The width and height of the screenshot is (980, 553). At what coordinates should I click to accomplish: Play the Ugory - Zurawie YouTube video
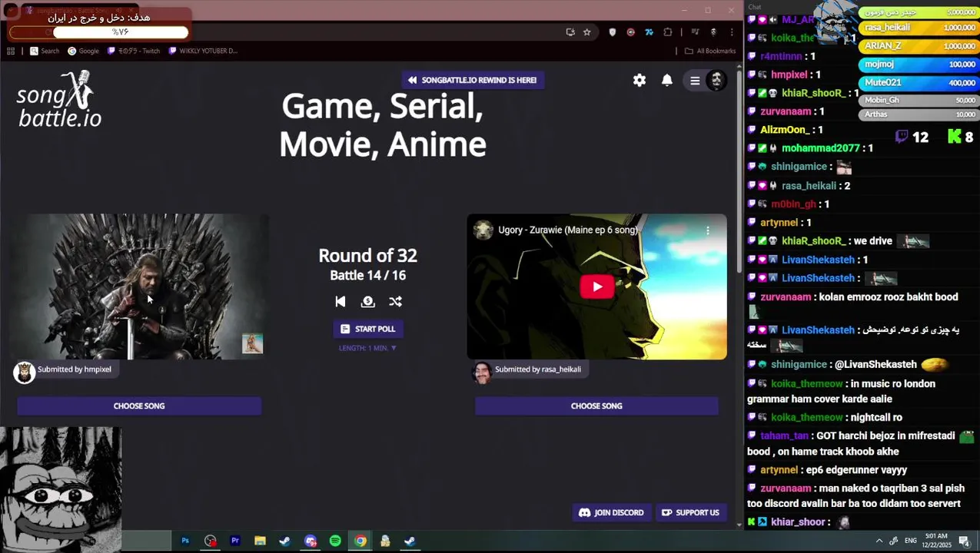597,286
